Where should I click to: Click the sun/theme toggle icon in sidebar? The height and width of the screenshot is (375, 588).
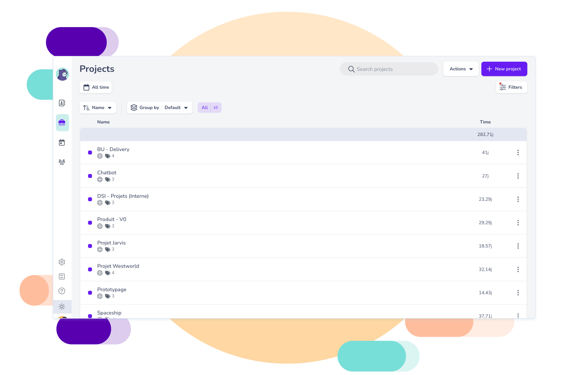(x=62, y=307)
